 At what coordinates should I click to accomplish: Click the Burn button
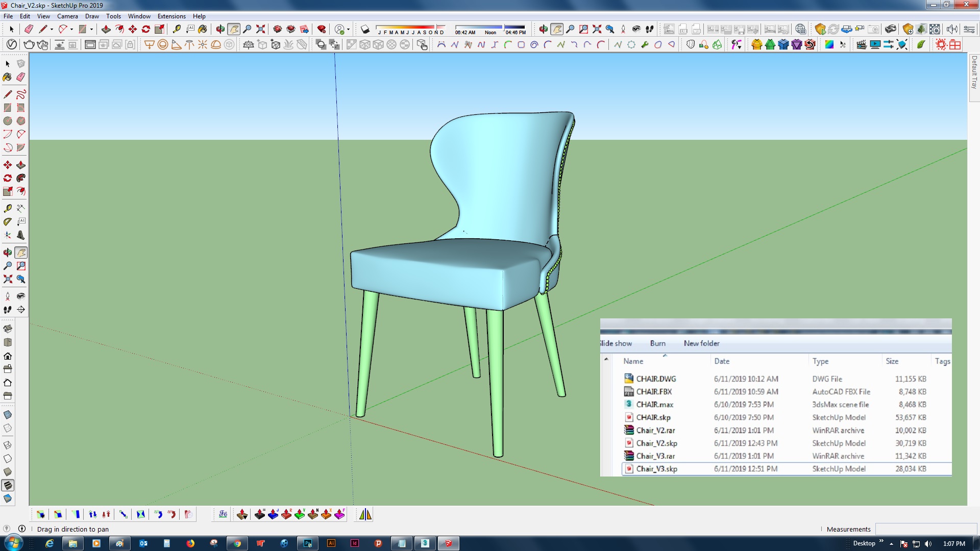pos(657,343)
